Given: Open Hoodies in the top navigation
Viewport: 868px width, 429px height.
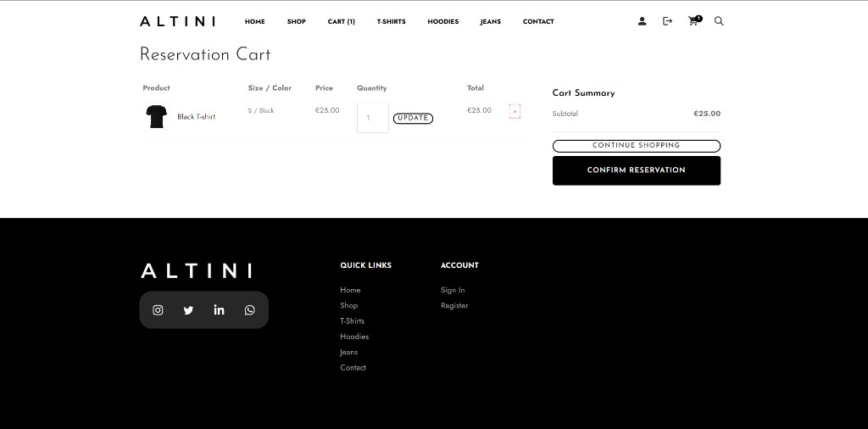Looking at the screenshot, I should tap(442, 22).
